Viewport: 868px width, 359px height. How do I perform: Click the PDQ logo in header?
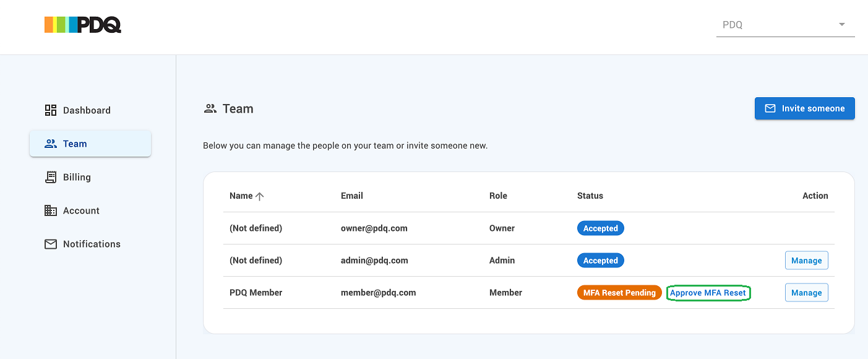[82, 25]
